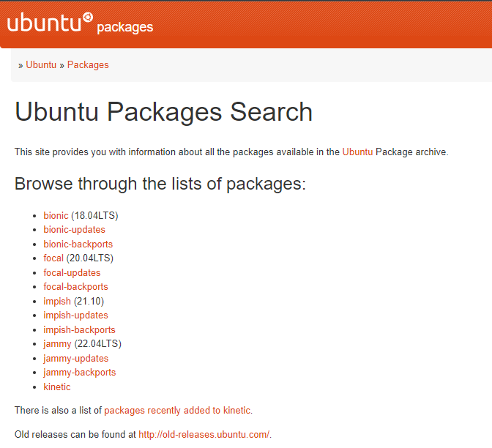Open the Packages breadcrumb link
Viewport: 492px width, 448px height.
(88, 65)
